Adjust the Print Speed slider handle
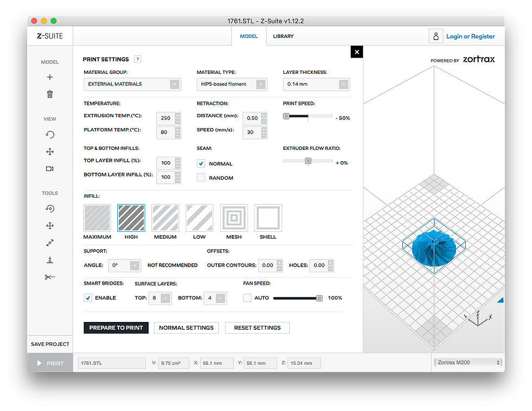Screen dimensions: 532x411 [287, 116]
